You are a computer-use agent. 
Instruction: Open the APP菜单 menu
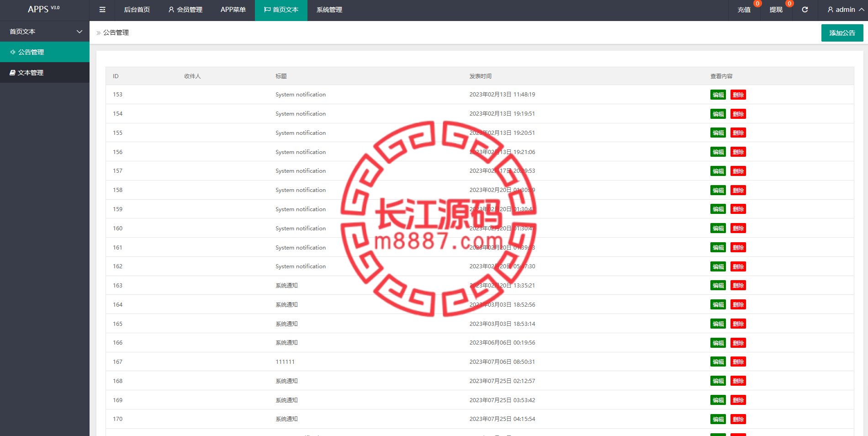click(x=233, y=10)
